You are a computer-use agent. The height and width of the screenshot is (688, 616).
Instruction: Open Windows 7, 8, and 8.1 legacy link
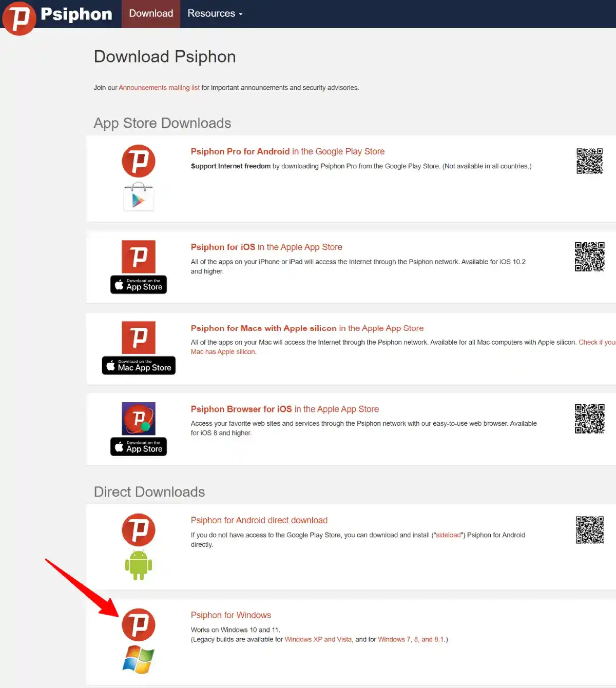(x=411, y=639)
